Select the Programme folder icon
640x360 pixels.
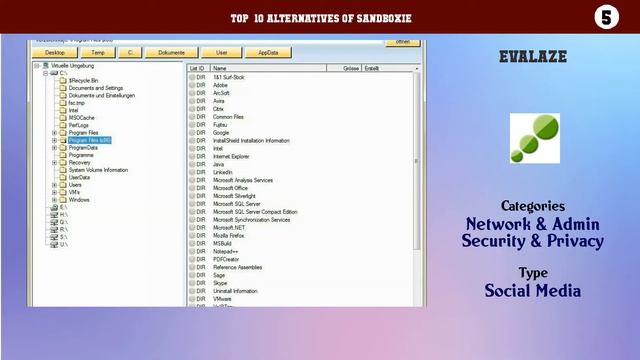pos(63,155)
